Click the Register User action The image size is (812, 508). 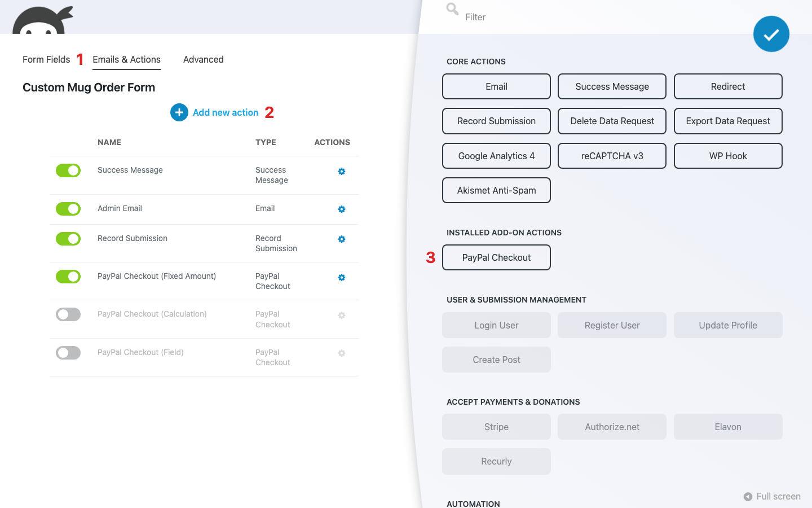612,325
